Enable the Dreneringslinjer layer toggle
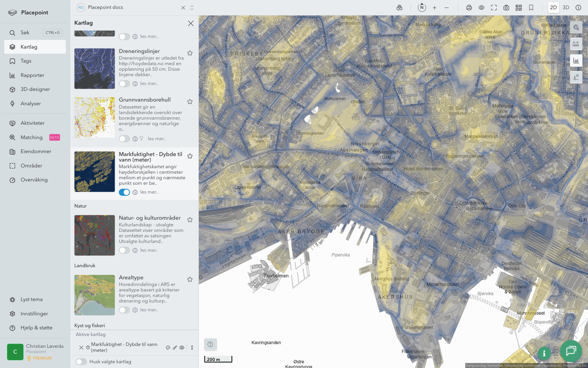The width and height of the screenshot is (588, 368). (124, 84)
